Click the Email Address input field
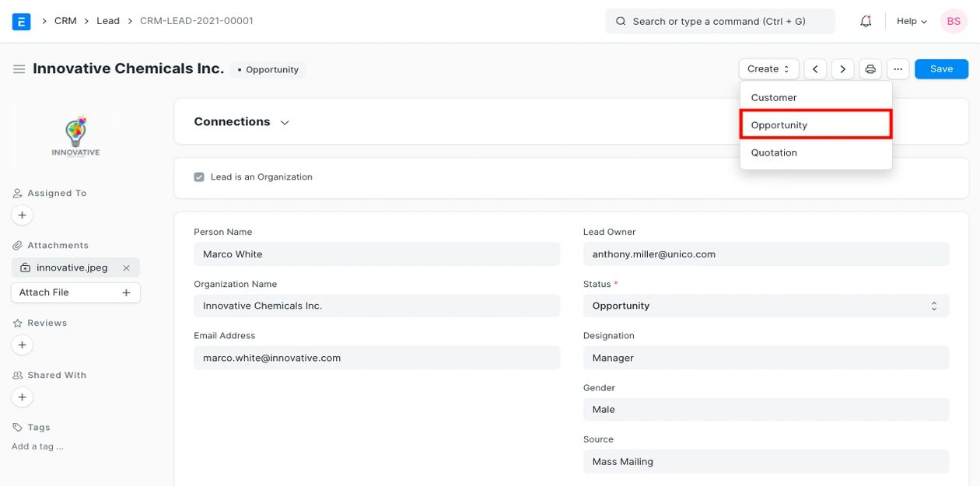 pos(376,358)
